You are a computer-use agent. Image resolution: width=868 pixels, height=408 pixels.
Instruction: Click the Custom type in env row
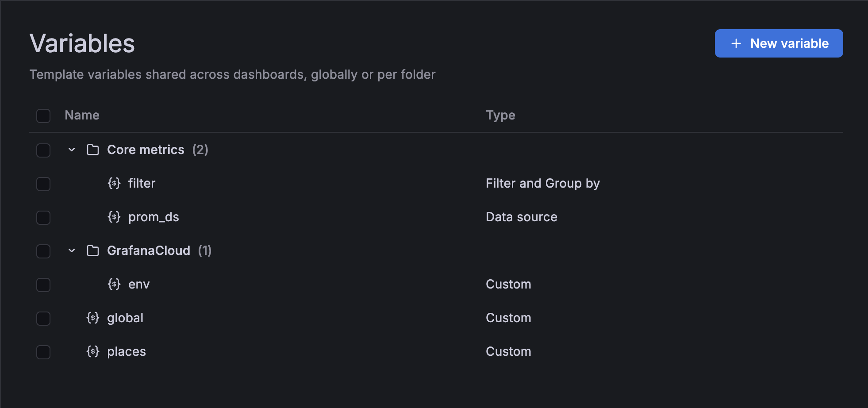pyautogui.click(x=508, y=284)
